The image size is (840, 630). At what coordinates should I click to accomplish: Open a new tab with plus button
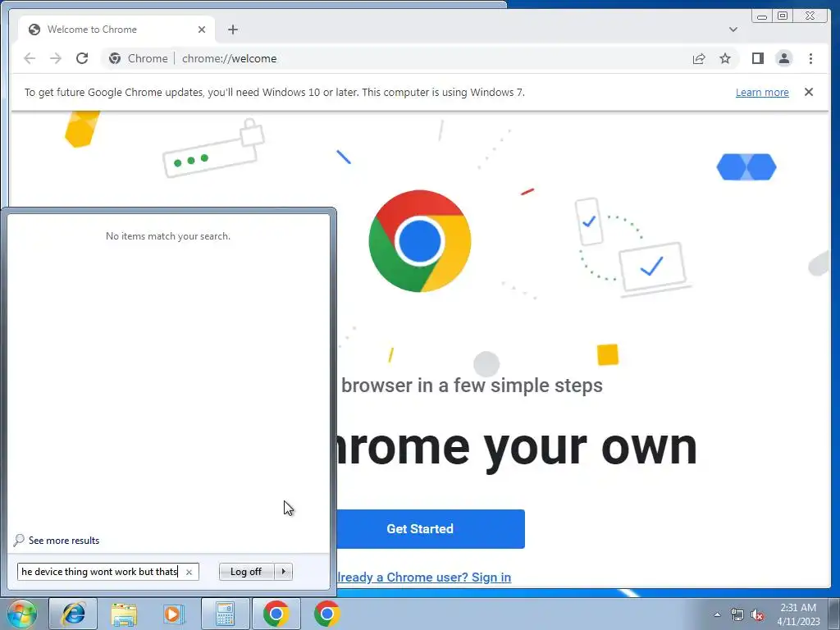232,30
